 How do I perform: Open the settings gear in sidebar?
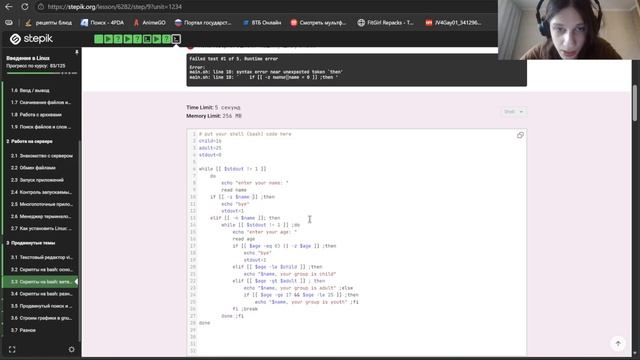(x=71, y=350)
